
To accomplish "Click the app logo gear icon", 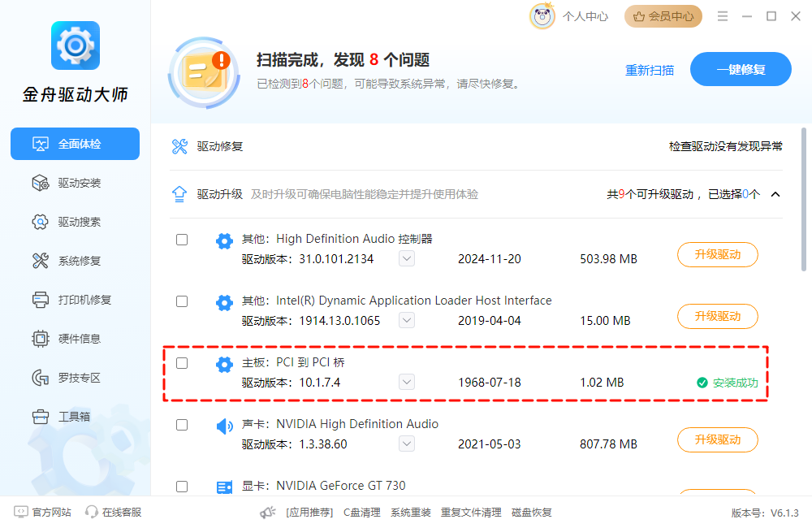I will 76,45.
